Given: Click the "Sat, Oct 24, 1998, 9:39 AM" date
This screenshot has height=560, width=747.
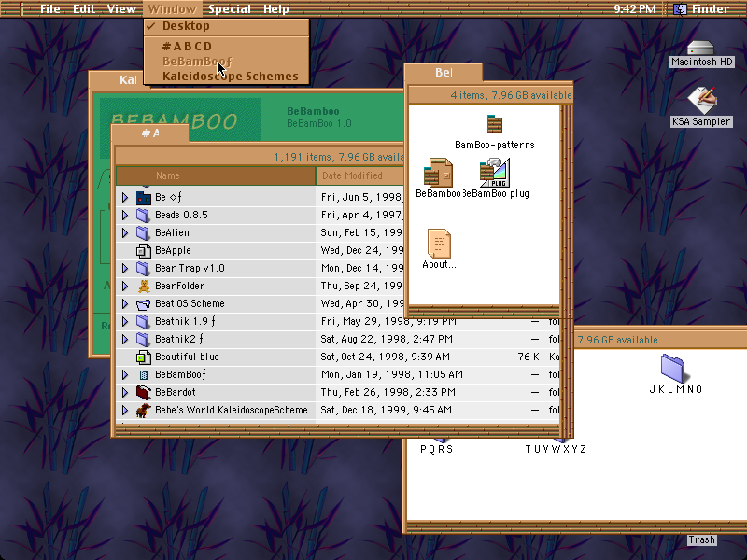Looking at the screenshot, I should click(x=386, y=357).
